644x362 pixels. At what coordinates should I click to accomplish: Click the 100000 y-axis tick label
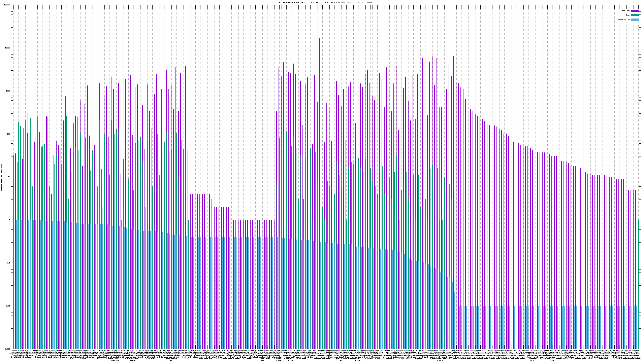coord(7,5)
